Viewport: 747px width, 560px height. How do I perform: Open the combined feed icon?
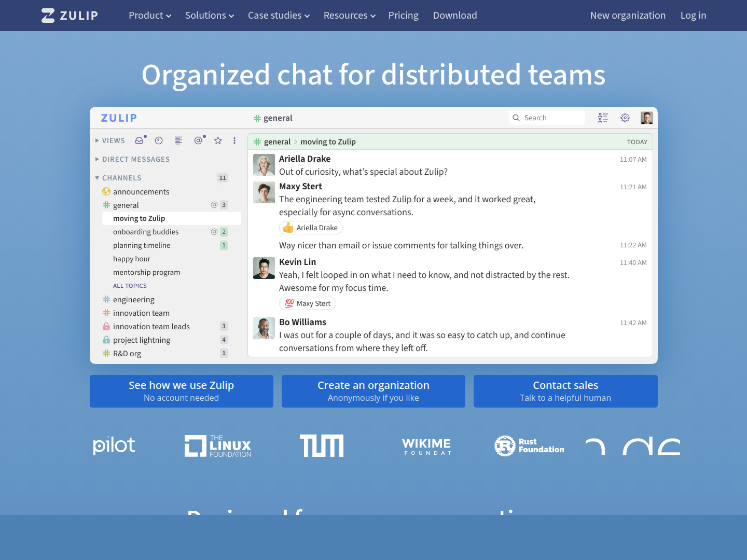point(178,141)
